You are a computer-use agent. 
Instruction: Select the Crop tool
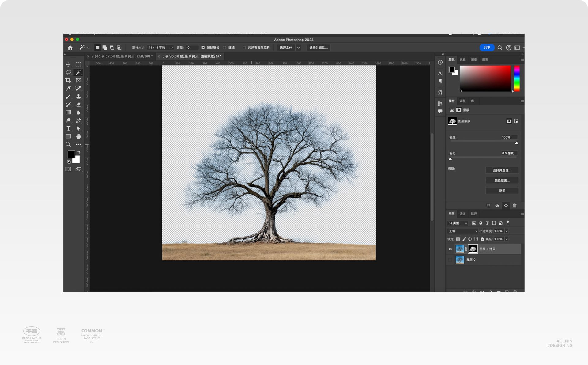tap(68, 80)
